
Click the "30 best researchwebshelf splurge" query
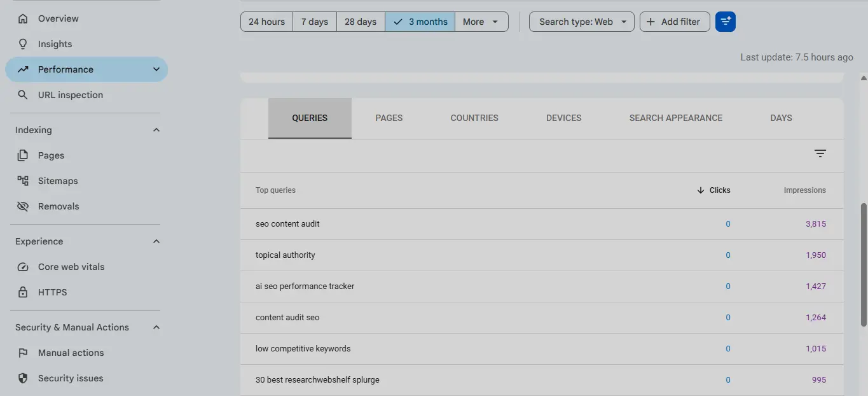pos(317,380)
